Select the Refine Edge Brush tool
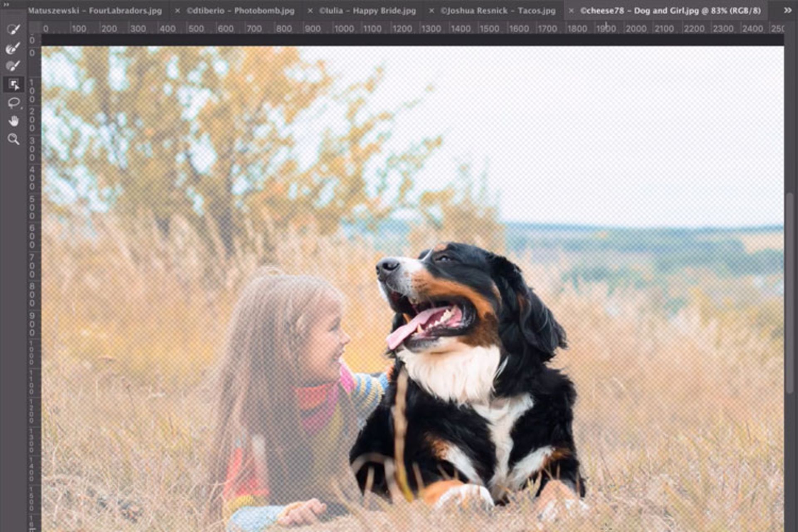 pos(13,48)
